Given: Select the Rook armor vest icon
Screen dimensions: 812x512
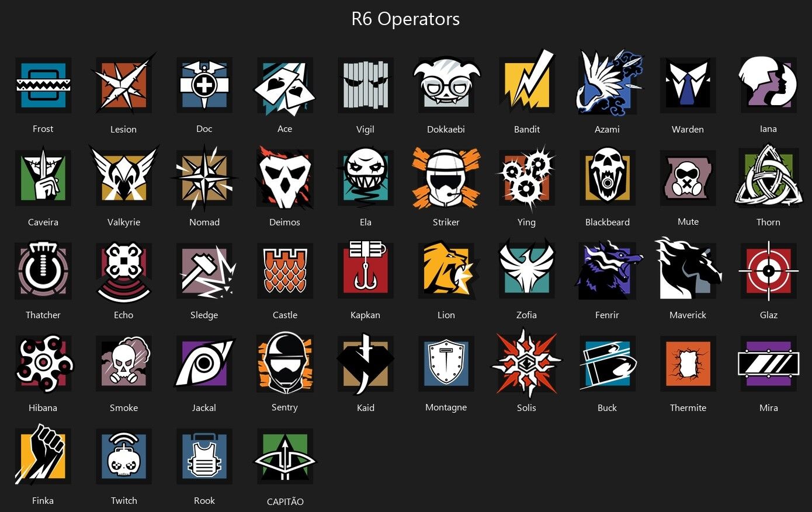Looking at the screenshot, I should pos(204,457).
